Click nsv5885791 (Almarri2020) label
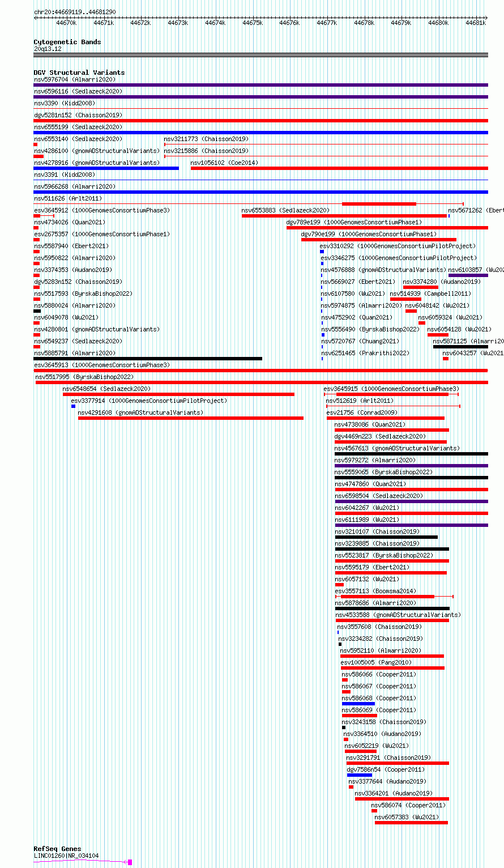The height and width of the screenshot is (868, 504). pyautogui.click(x=75, y=353)
